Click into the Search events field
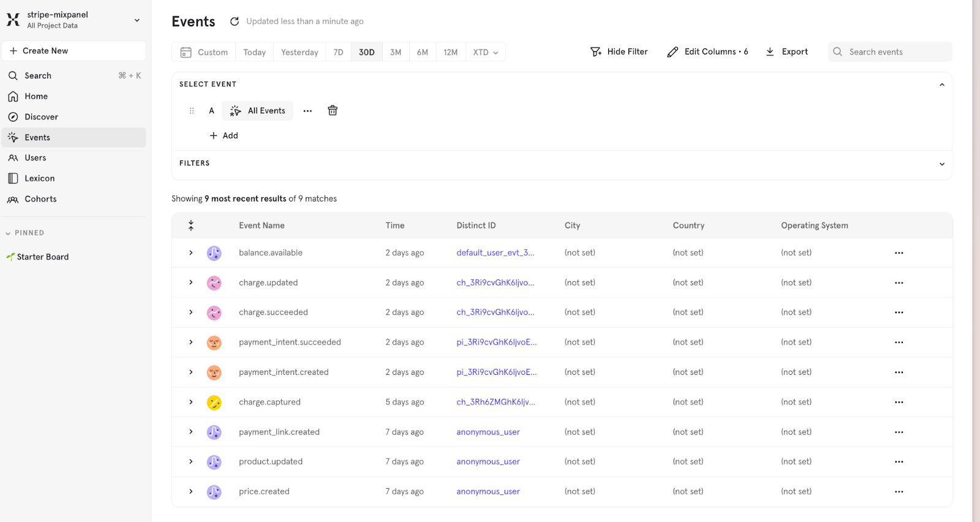The width and height of the screenshot is (980, 522). coord(890,52)
